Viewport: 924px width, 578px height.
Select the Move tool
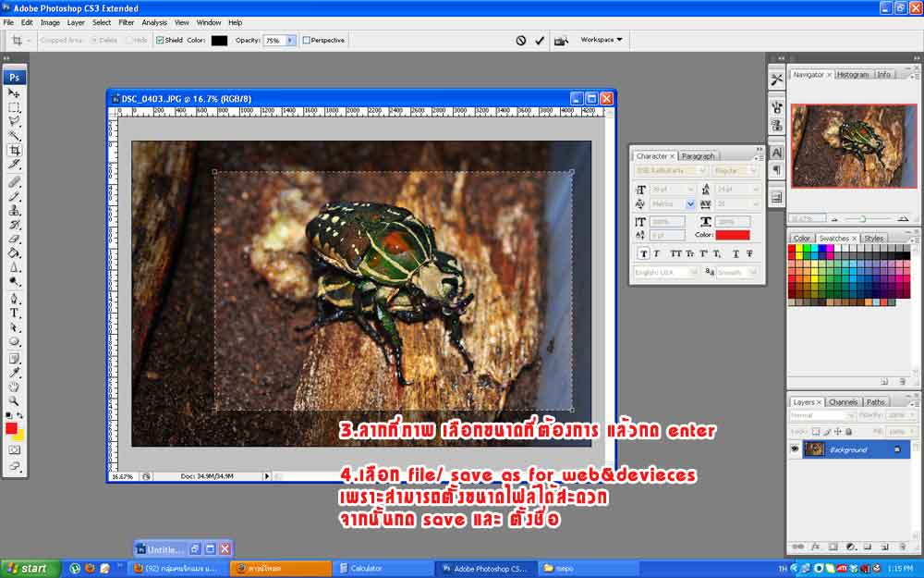coord(14,93)
